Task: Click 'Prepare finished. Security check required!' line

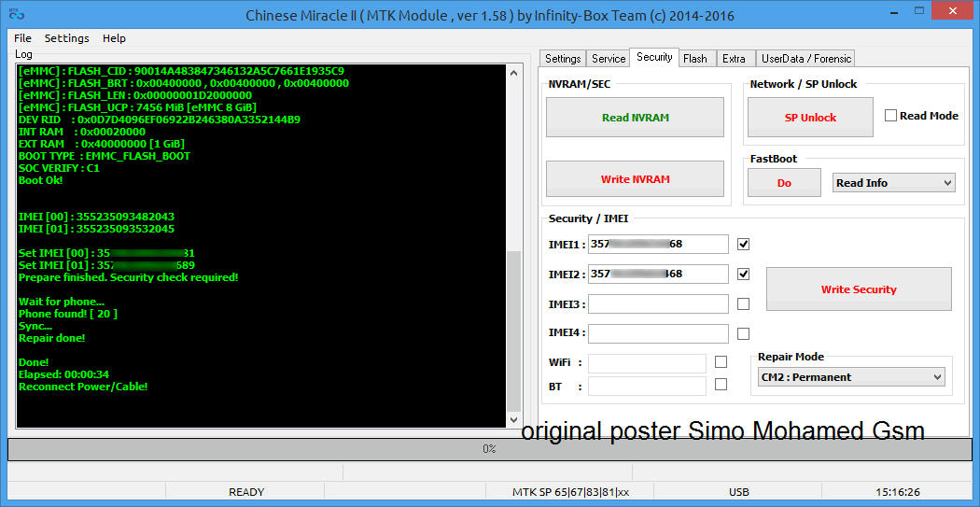Action: tap(128, 277)
